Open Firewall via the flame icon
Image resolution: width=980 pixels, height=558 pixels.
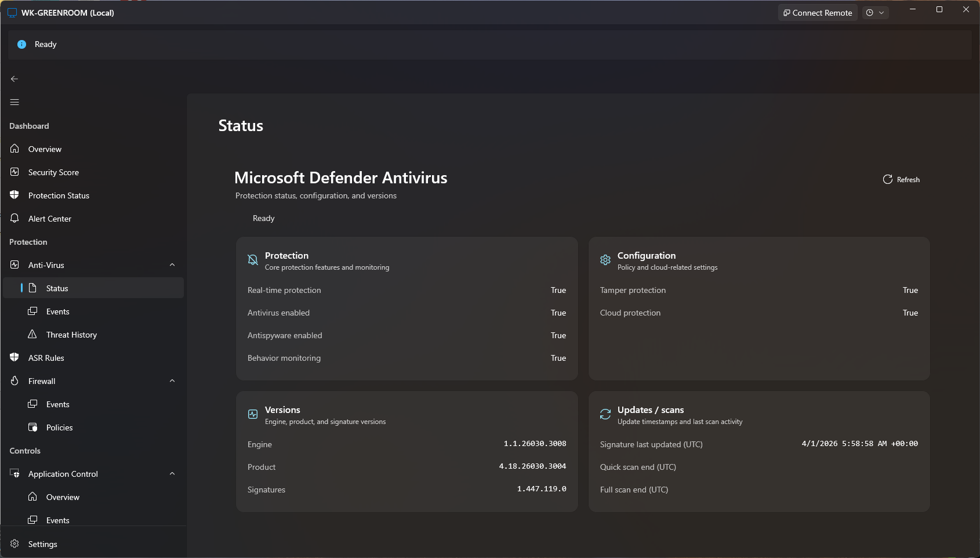14,381
